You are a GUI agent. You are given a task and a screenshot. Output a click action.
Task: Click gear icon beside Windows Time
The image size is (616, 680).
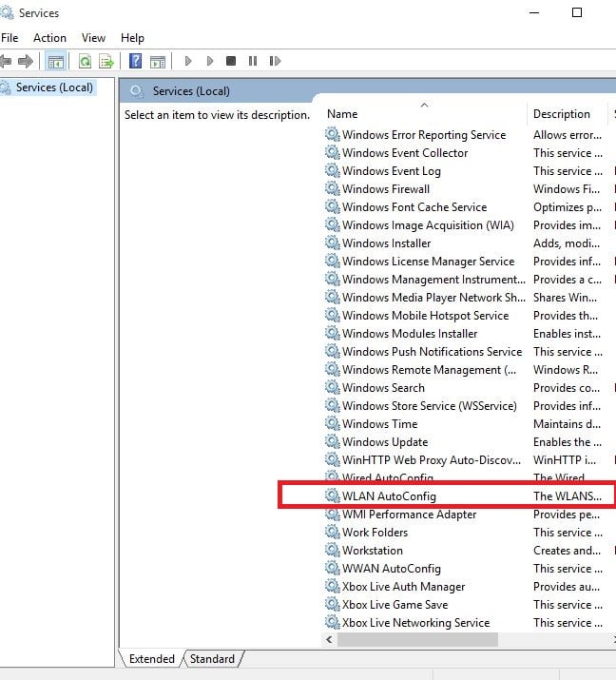pyautogui.click(x=333, y=423)
